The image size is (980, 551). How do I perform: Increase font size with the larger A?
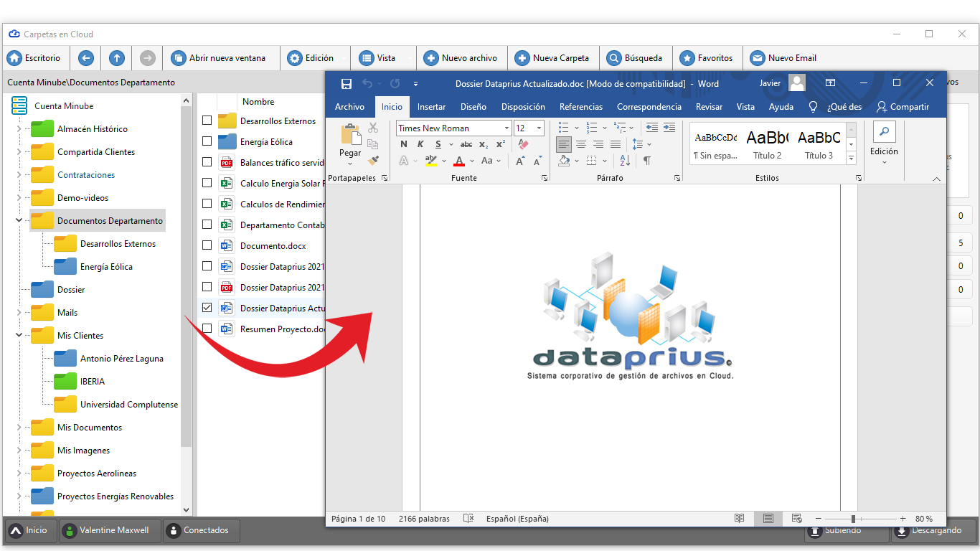520,161
